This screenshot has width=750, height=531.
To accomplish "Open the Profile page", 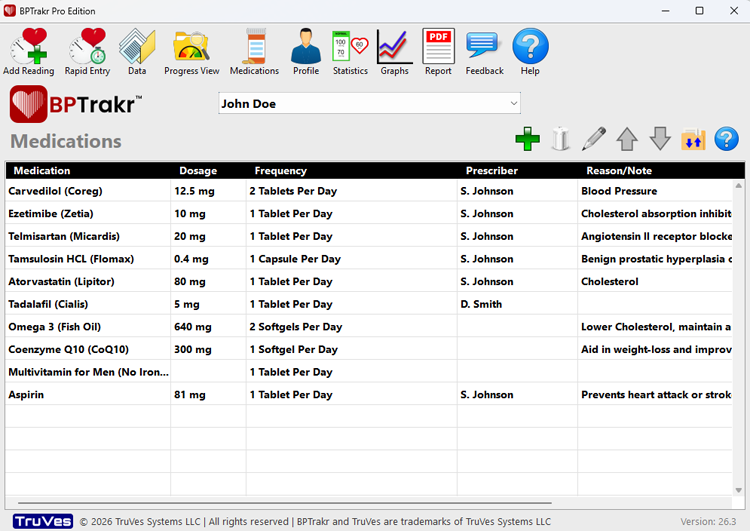I will tap(306, 52).
